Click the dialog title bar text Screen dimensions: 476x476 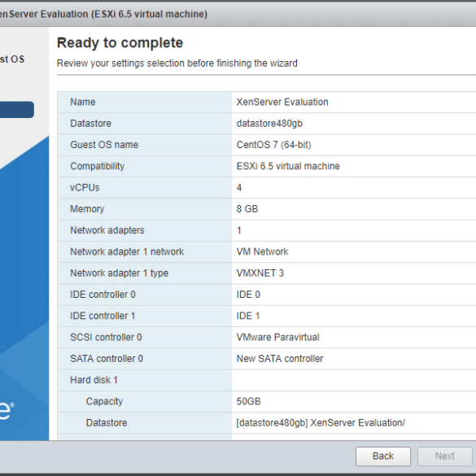pyautogui.click(x=103, y=14)
